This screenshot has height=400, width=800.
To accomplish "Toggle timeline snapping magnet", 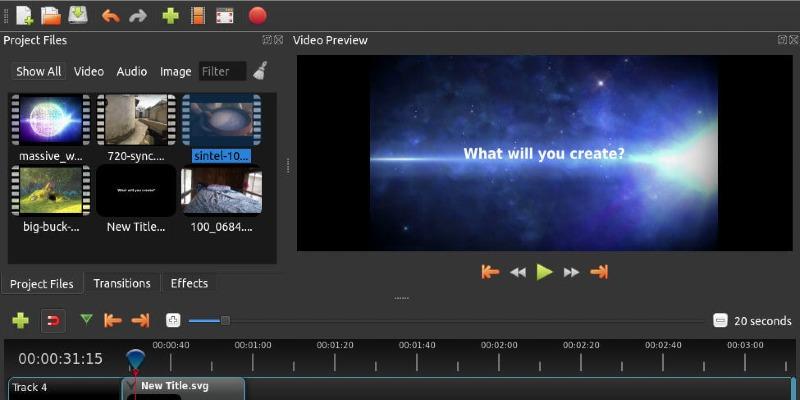I will (53, 321).
